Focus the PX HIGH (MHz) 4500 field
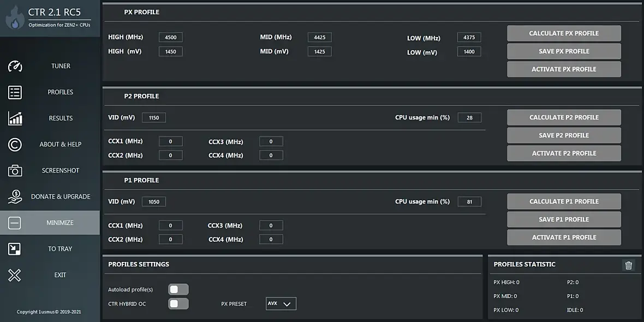Image resolution: width=644 pixels, height=322 pixels. pos(171,37)
